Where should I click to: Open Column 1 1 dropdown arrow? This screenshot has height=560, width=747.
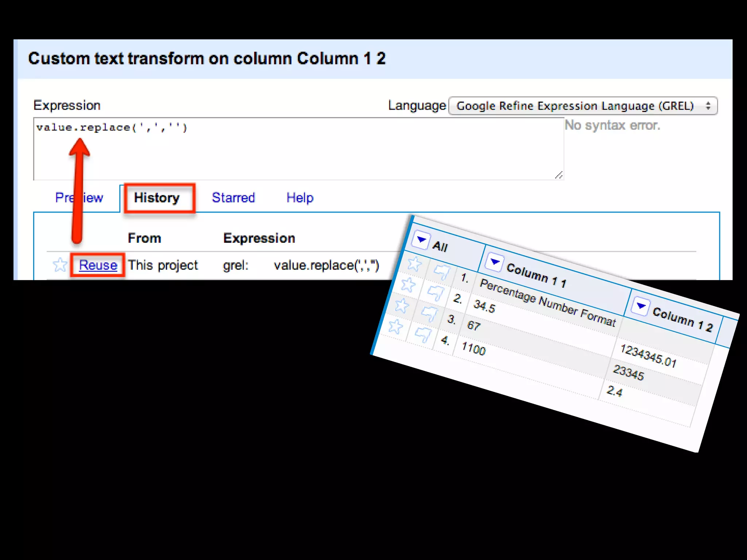(495, 262)
